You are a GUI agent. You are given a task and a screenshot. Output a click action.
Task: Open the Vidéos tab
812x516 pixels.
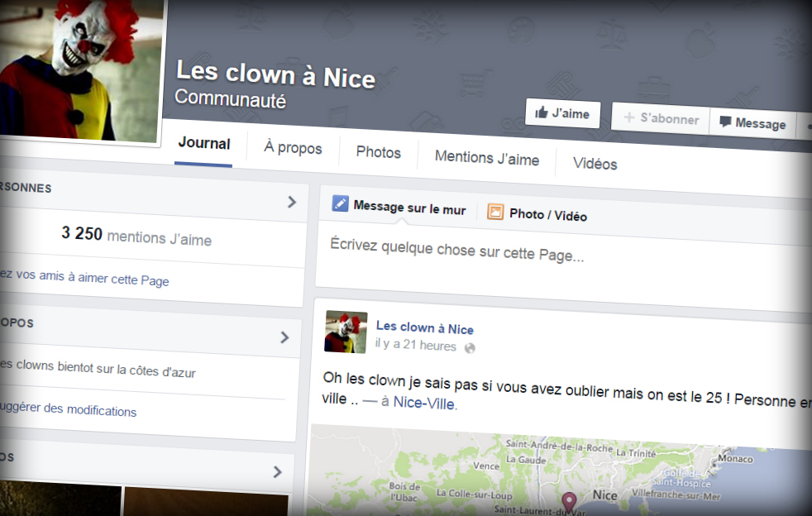point(595,164)
